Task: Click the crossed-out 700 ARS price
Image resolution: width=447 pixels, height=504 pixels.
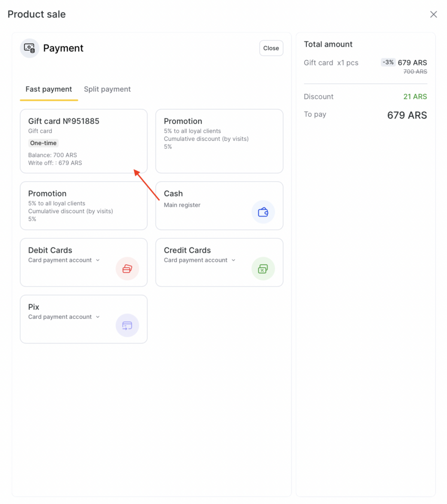Action: click(x=415, y=72)
